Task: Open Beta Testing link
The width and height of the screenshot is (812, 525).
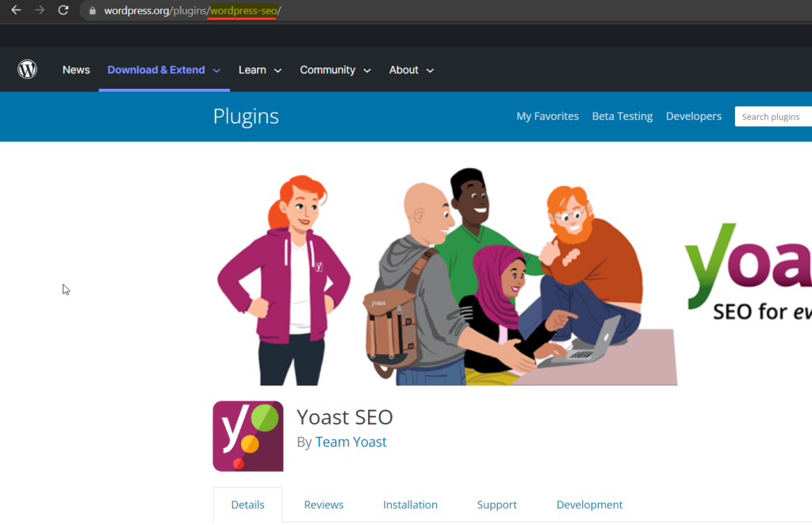Action: click(622, 116)
